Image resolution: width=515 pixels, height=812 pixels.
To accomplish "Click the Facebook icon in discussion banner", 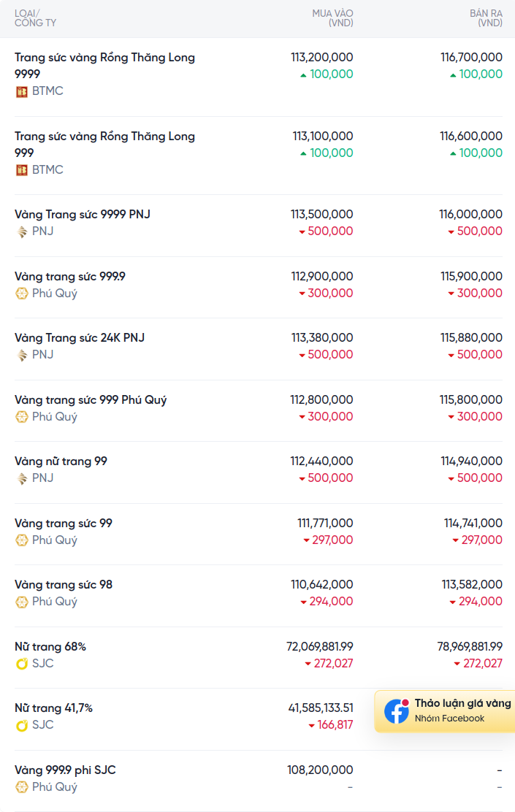I will tap(397, 711).
